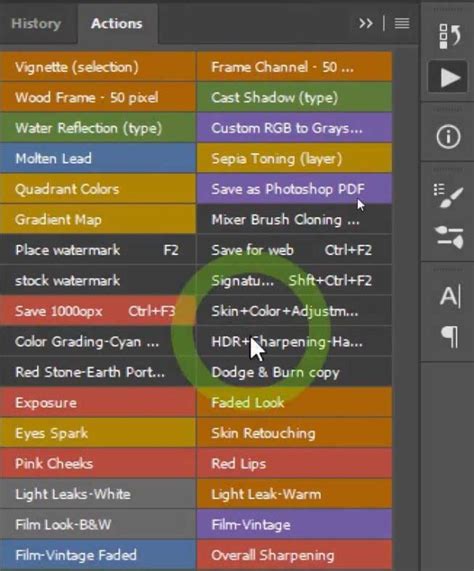Play the Quadrant Colors action

[98, 189]
